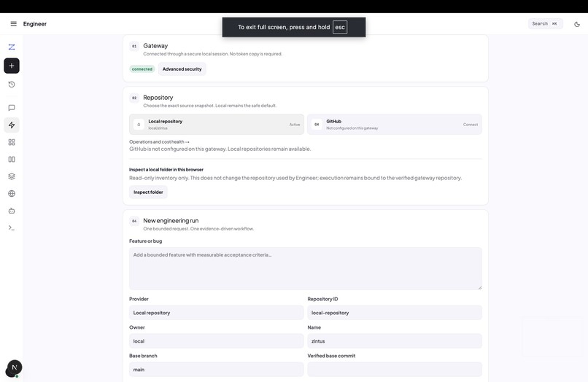Open the history clock icon
This screenshot has height=382, width=588.
pos(12,85)
